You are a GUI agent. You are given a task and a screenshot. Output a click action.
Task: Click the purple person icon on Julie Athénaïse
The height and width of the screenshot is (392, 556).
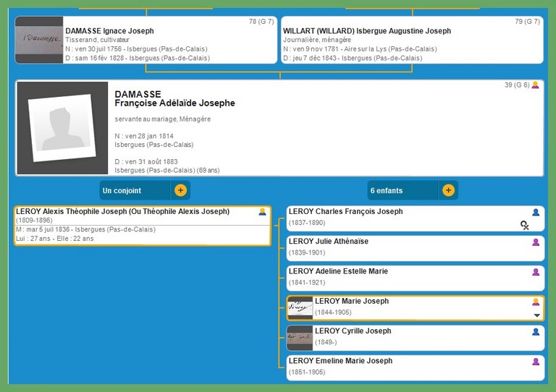(536, 242)
